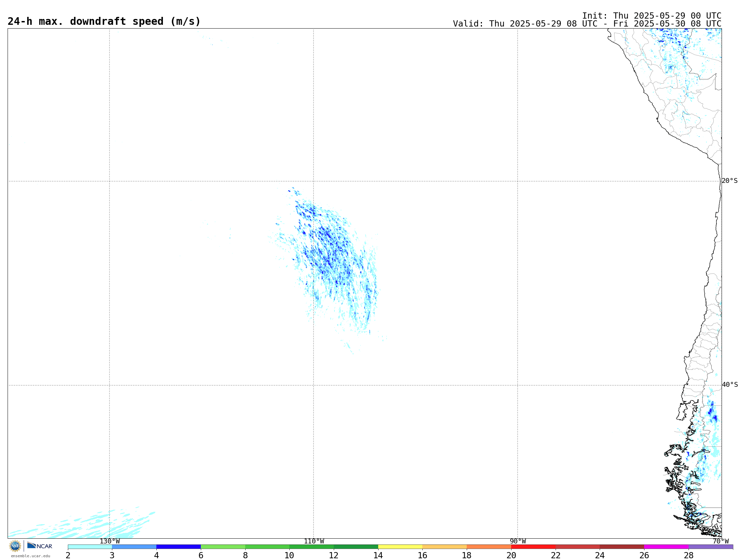Click the Valid time range label
The image size is (744, 560).
click(x=587, y=24)
